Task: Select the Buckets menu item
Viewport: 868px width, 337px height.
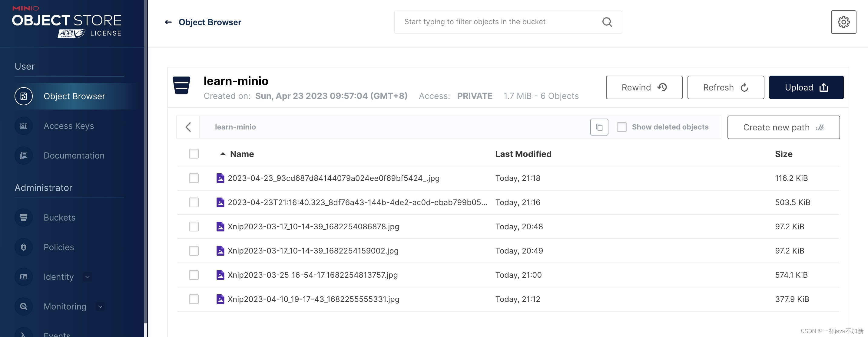Action: click(x=59, y=217)
